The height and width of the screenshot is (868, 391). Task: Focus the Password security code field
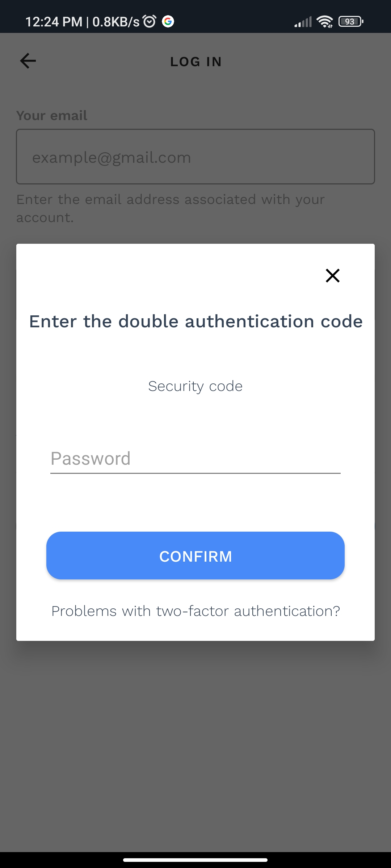[x=195, y=459]
